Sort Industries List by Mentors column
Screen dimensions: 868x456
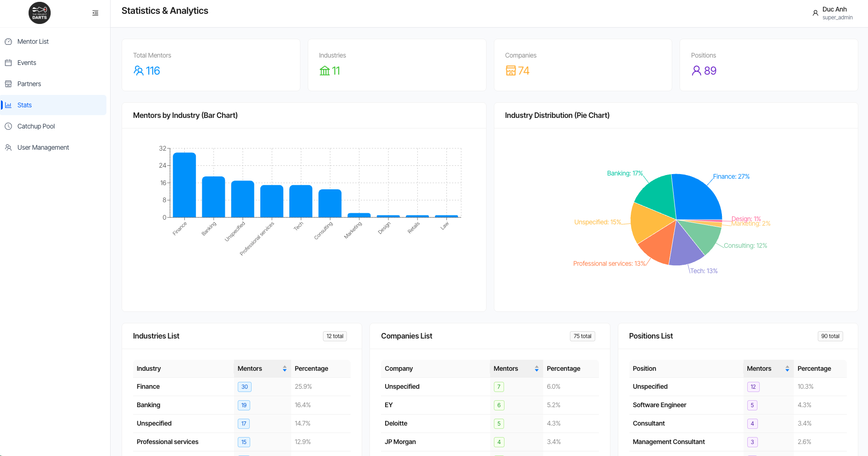pyautogui.click(x=284, y=368)
